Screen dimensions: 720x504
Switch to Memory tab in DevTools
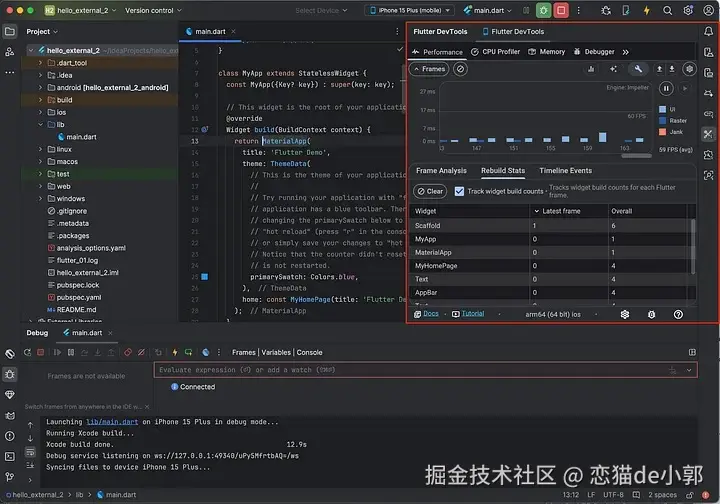coord(546,52)
